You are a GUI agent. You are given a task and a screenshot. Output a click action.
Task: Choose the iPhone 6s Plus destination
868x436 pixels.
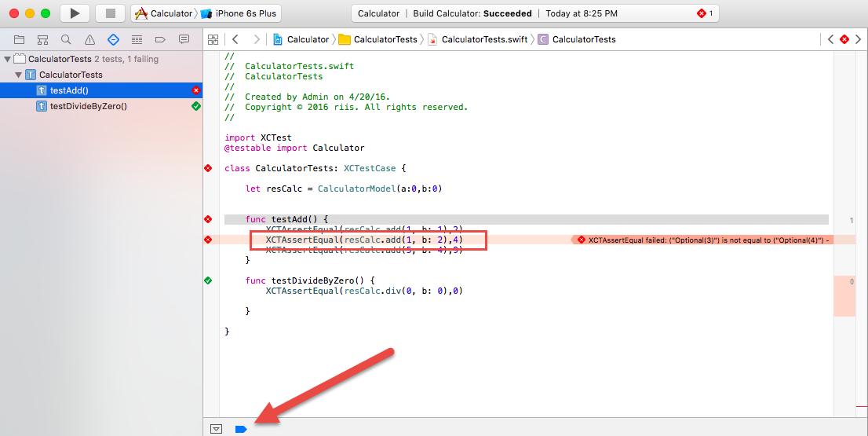[239, 13]
